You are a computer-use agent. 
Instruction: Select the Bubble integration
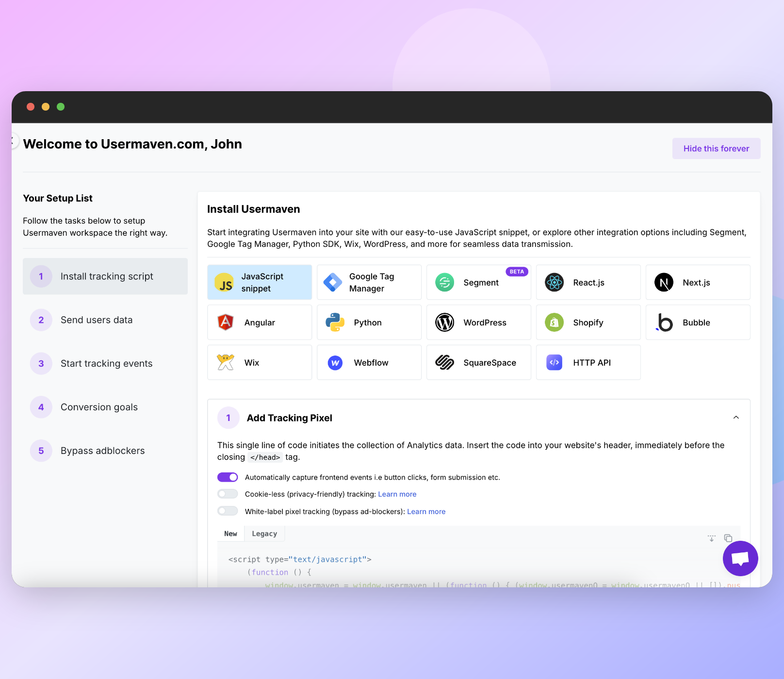698,323
